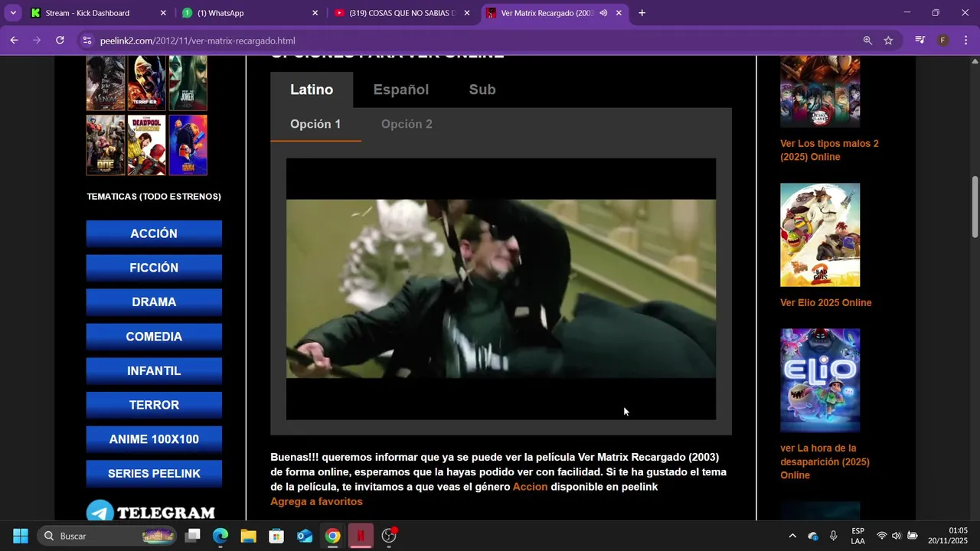Image resolution: width=980 pixels, height=551 pixels.
Task: Click the Venom poster thumbnail
Action: pos(106,83)
